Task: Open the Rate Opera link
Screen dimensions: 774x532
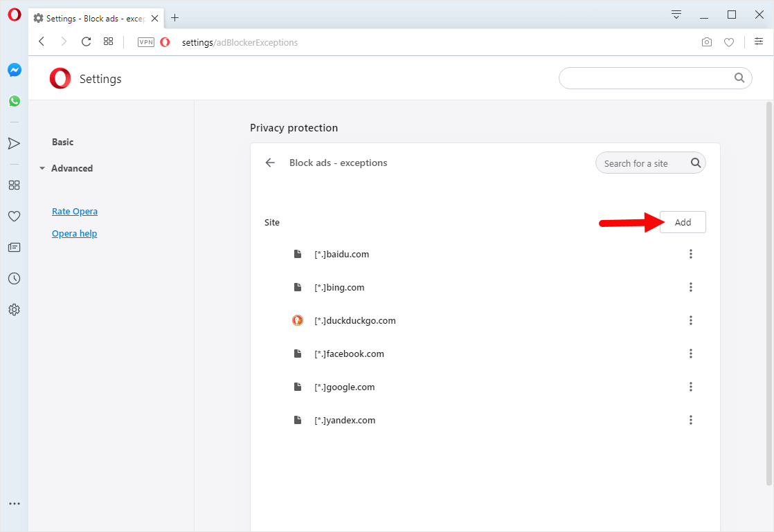Action: 75,211
